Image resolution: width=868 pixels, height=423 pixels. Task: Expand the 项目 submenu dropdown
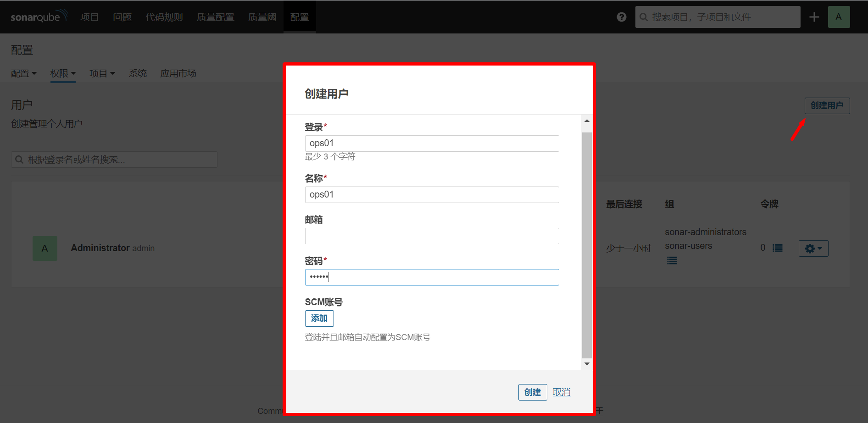pos(102,73)
